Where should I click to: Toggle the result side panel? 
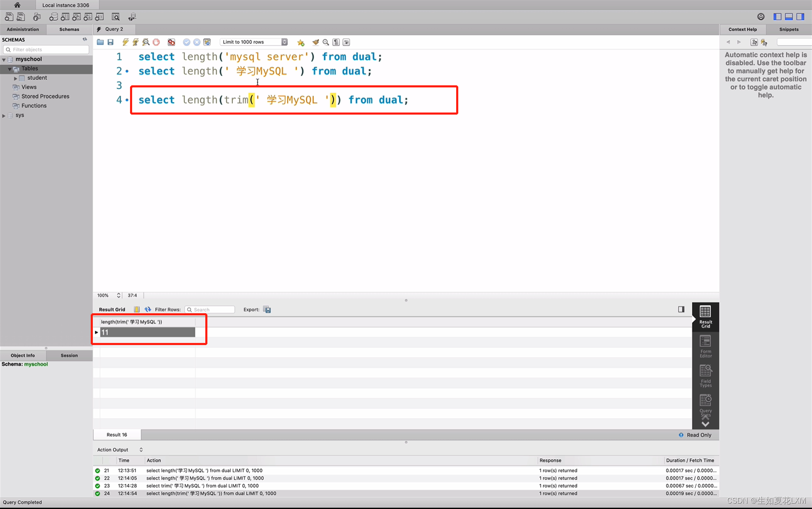pos(681,309)
